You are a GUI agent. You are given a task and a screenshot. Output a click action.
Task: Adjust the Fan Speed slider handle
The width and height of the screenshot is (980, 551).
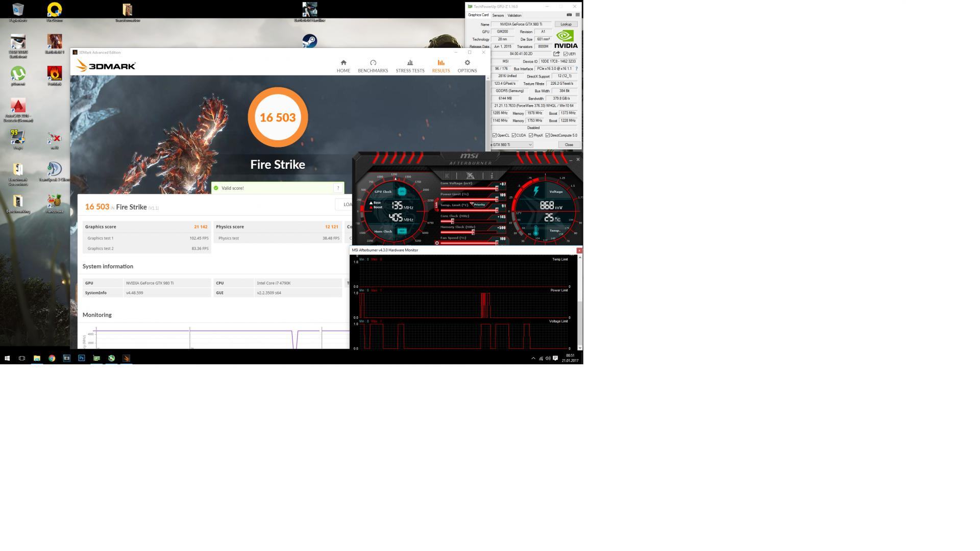(x=497, y=243)
